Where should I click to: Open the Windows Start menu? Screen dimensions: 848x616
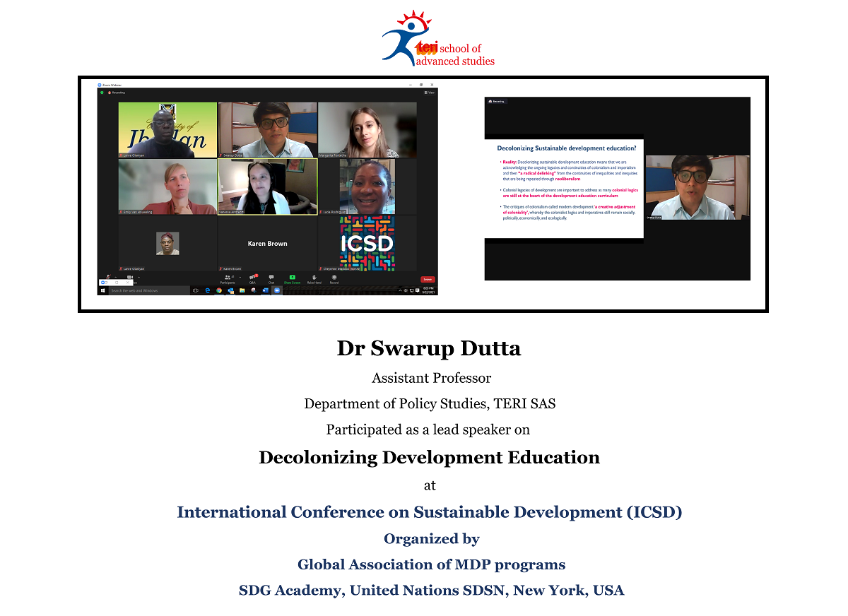pyautogui.click(x=102, y=290)
